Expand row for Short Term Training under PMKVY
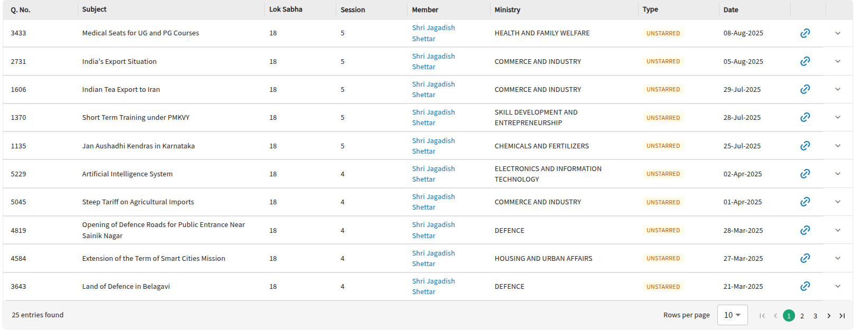 point(838,117)
